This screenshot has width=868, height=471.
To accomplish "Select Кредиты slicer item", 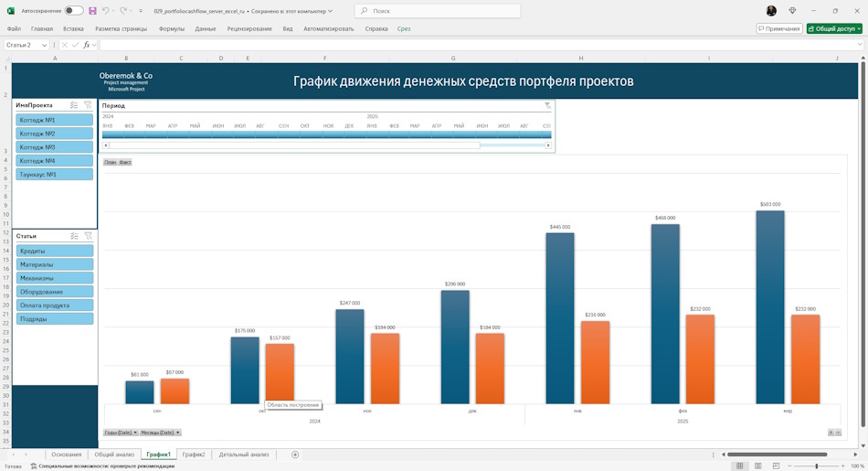I will (54, 251).
